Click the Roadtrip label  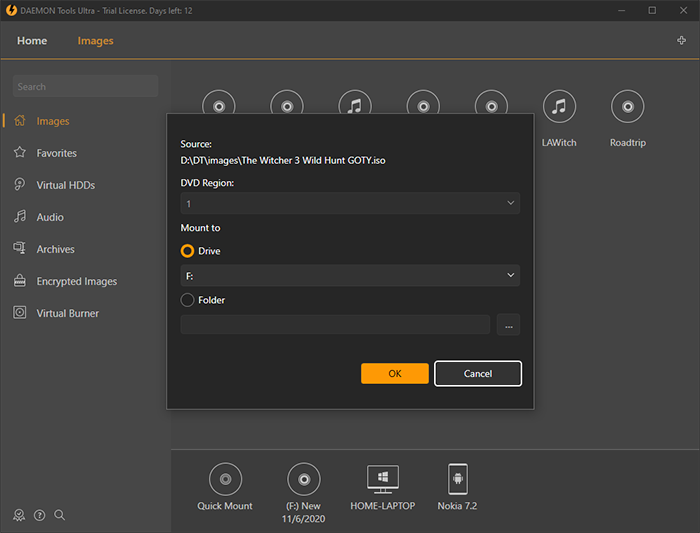(x=628, y=143)
